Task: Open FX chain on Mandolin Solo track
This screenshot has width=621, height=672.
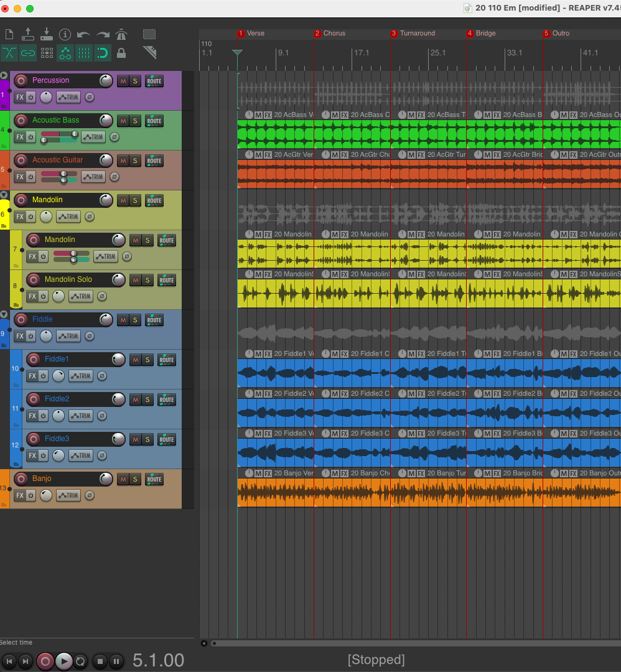Action: pos(32,297)
